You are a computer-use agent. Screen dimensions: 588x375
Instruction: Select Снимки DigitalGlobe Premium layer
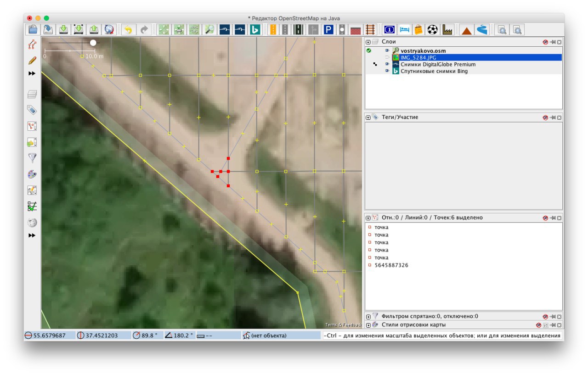click(x=438, y=64)
